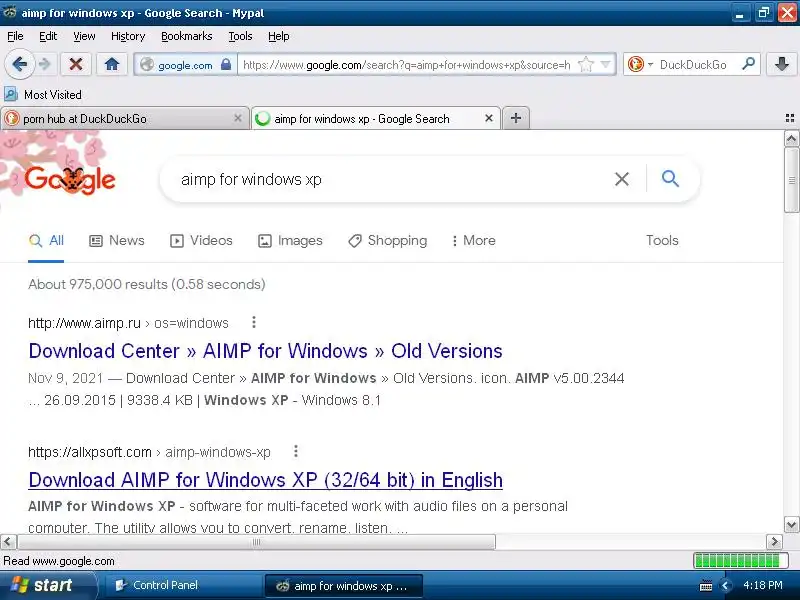Click the About 975,000 results text
Image resolution: width=800 pixels, height=600 pixels.
tap(147, 284)
